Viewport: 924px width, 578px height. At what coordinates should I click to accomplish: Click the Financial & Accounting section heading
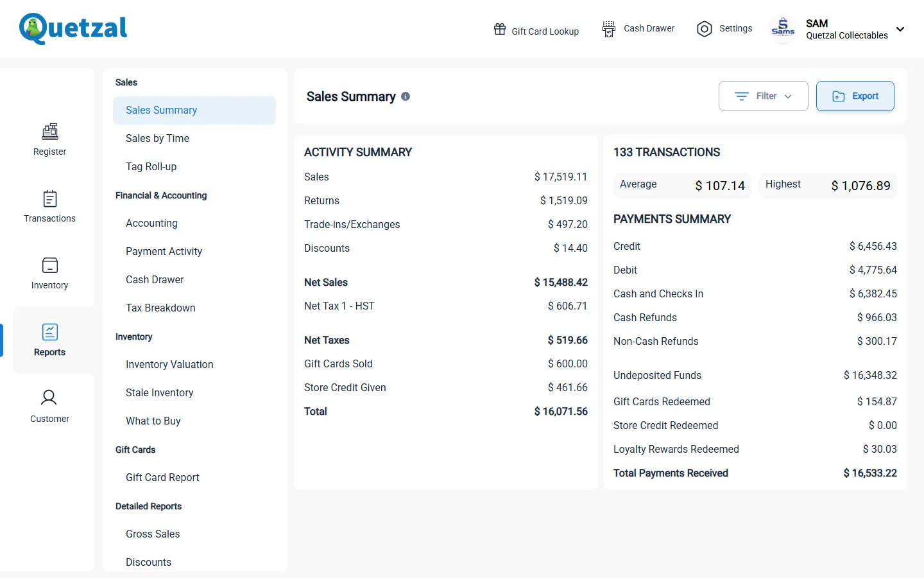[161, 195]
